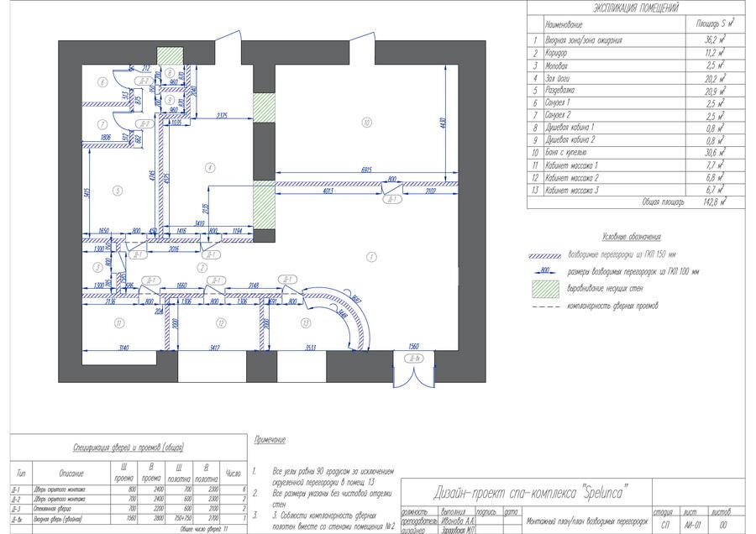Click the 'Общая площадь' label
The width and height of the screenshot is (756, 534).
(x=663, y=202)
